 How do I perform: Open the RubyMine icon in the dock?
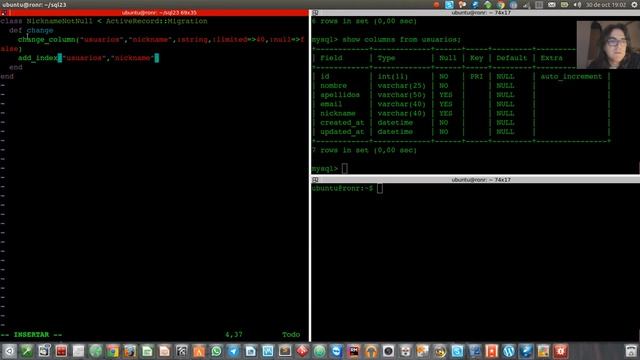point(353,351)
